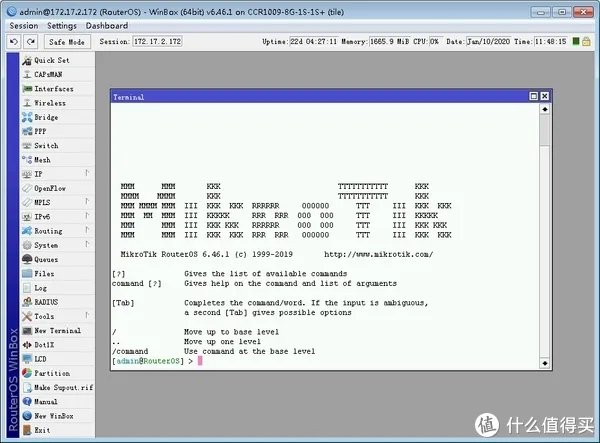Click the Uptime value 22d 04:27:11
Image resolution: width=600 pixels, height=443 pixels.
pos(313,41)
